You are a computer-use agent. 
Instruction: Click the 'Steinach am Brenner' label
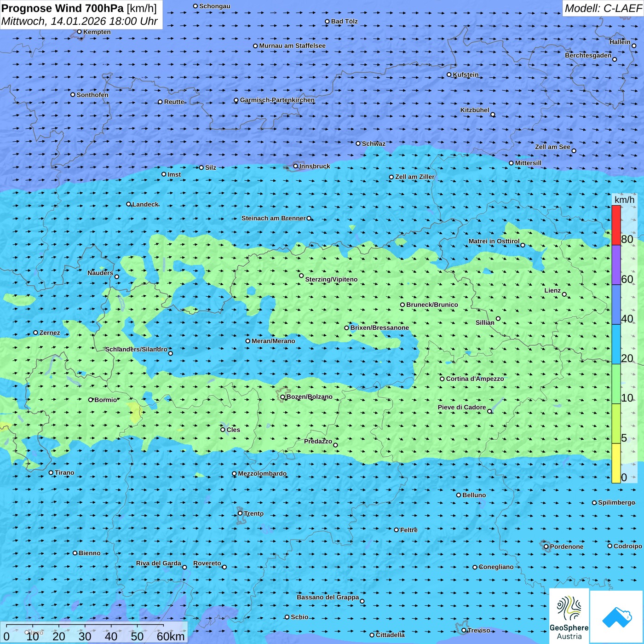point(273,218)
